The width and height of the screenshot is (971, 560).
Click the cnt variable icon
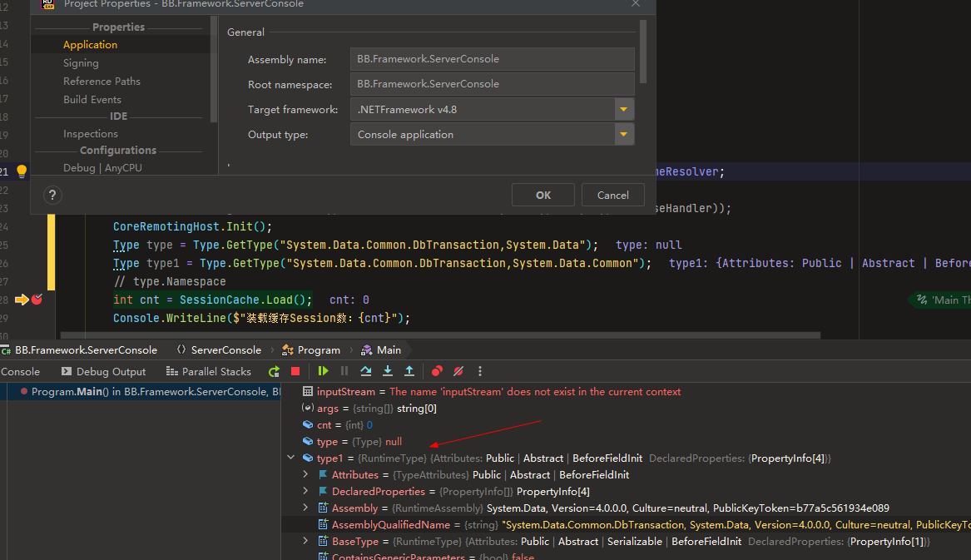tap(308, 425)
